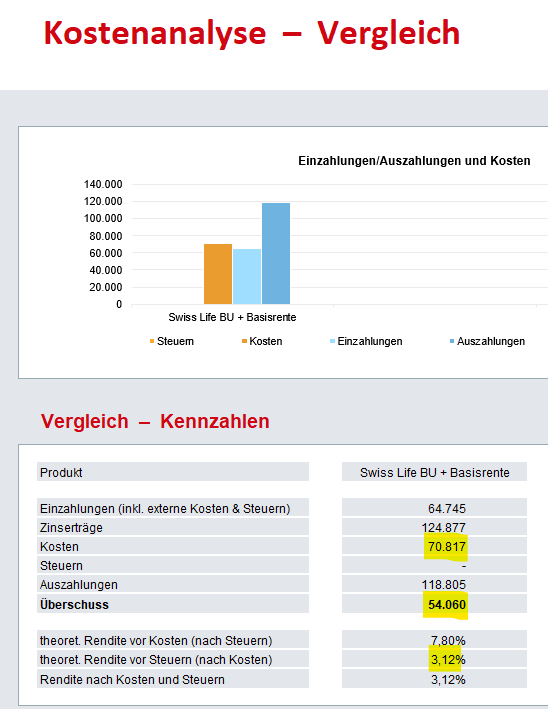Select the Steuern legend label

pos(175,341)
